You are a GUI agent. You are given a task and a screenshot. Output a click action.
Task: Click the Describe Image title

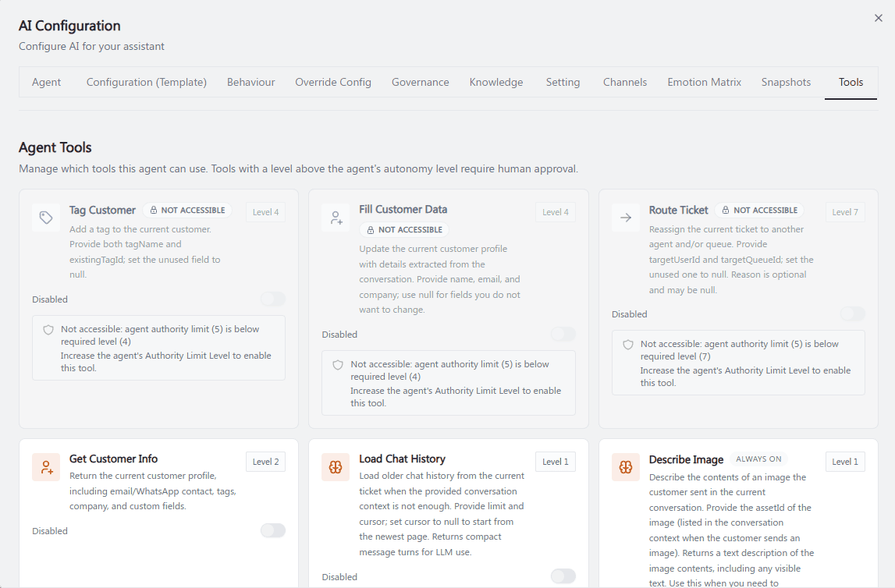(x=686, y=459)
